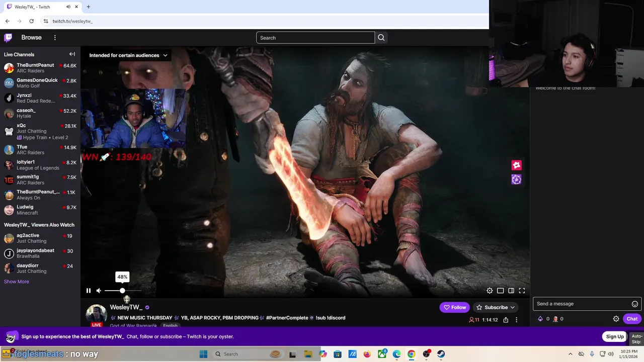Open taskbar clock showing 10:25 PM
The width and height of the screenshot is (644, 362).
coord(629,354)
